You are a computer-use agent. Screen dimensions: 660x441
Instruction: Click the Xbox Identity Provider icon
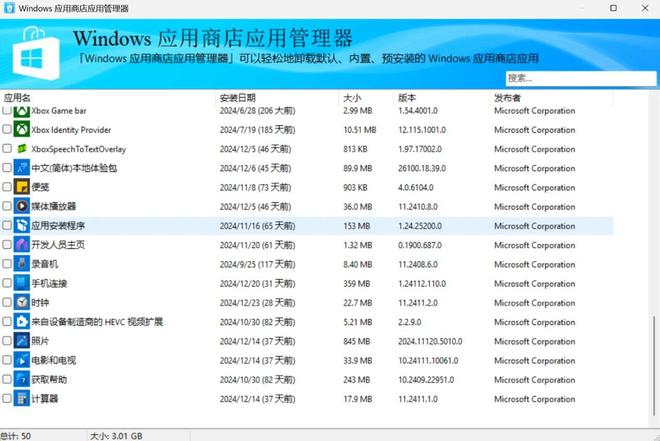click(21, 129)
